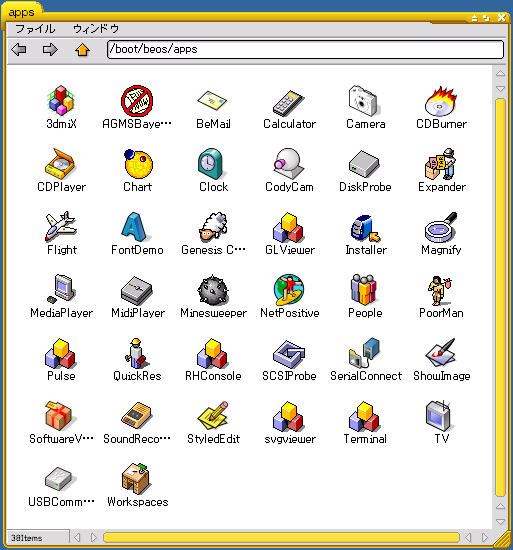The width and height of the screenshot is (513, 550).
Task: Open the StyledEdit pencil icon
Action: [213, 416]
